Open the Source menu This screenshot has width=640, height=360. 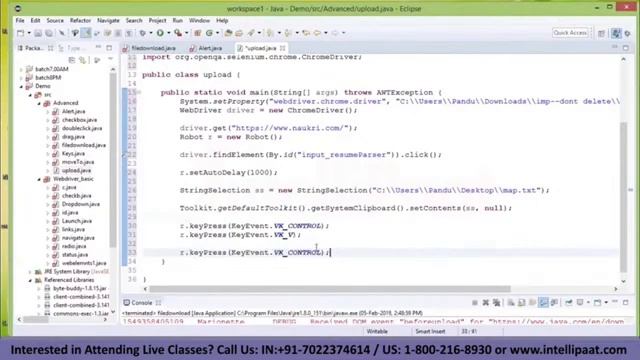tap(55, 20)
